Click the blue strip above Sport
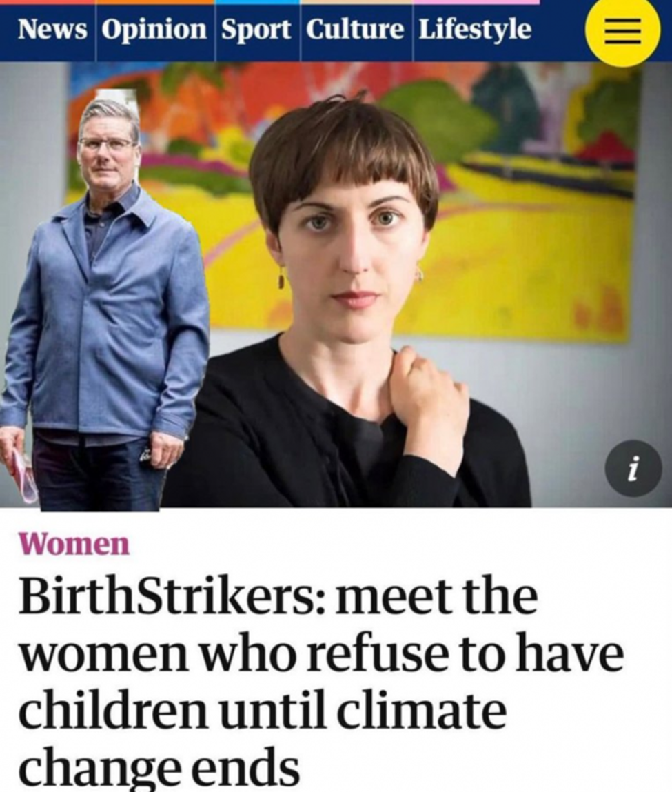 coord(258,2)
